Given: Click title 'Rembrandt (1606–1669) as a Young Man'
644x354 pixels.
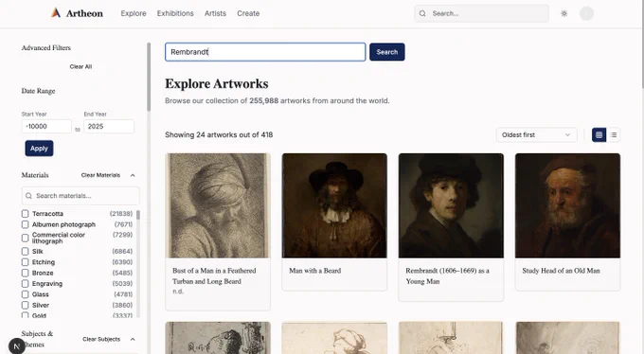Looking at the screenshot, I should pyautogui.click(x=447, y=276).
